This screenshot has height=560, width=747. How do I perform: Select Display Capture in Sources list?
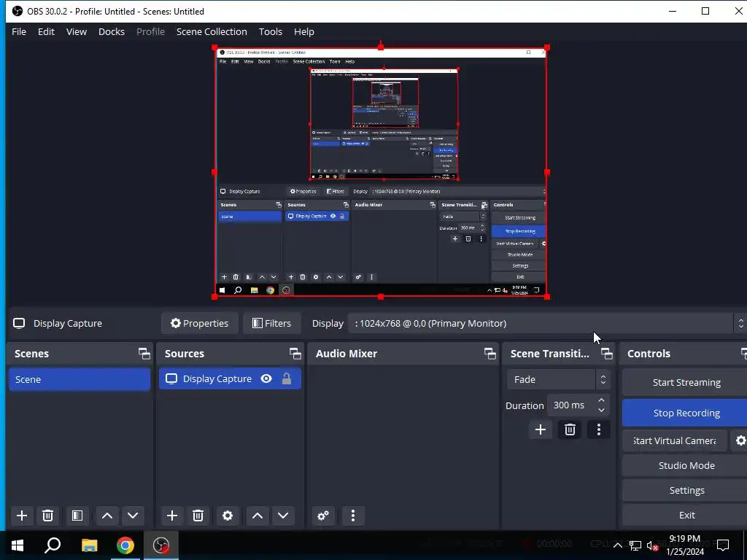pos(230,378)
